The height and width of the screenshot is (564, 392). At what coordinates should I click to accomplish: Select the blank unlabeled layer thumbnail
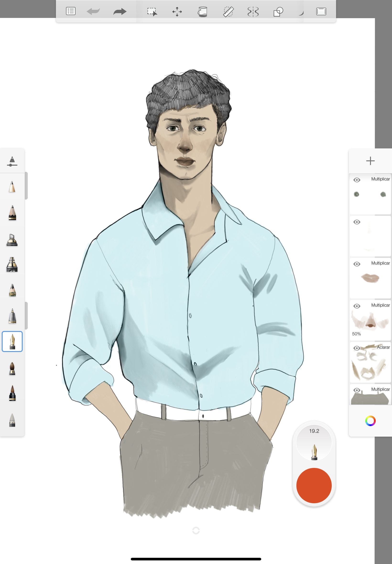(x=370, y=236)
